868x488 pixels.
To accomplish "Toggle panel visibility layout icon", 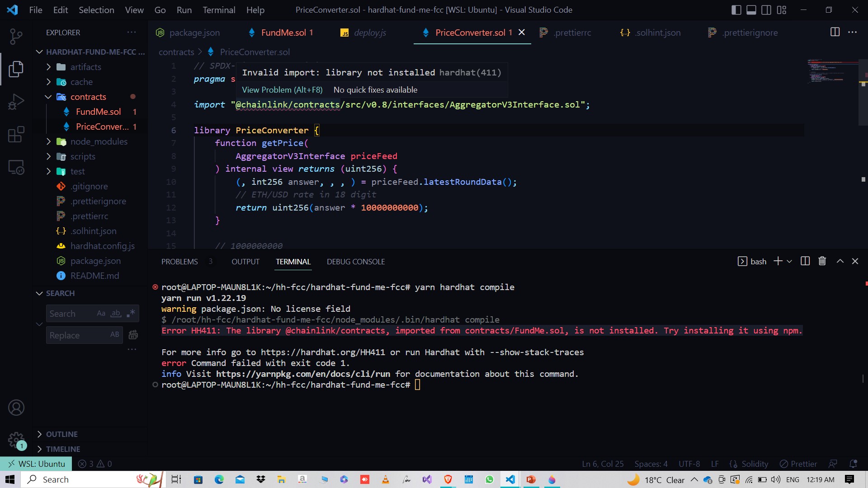I will [751, 10].
